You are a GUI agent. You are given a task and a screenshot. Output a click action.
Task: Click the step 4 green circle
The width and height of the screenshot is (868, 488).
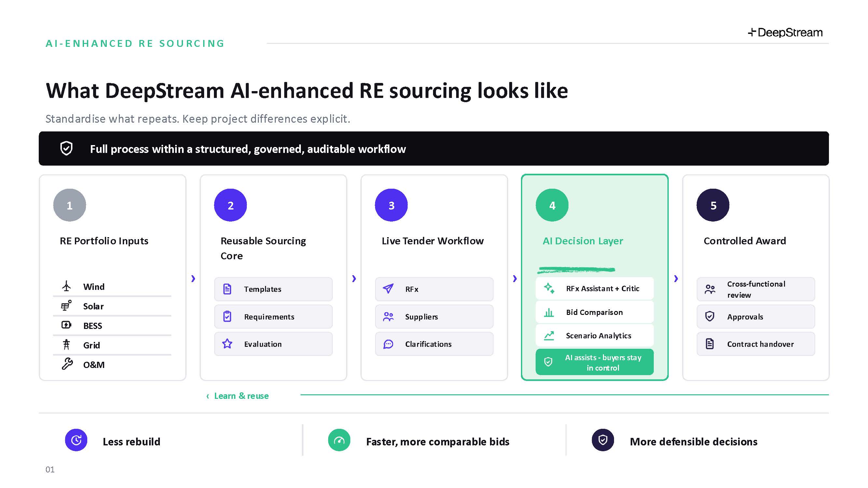(552, 205)
